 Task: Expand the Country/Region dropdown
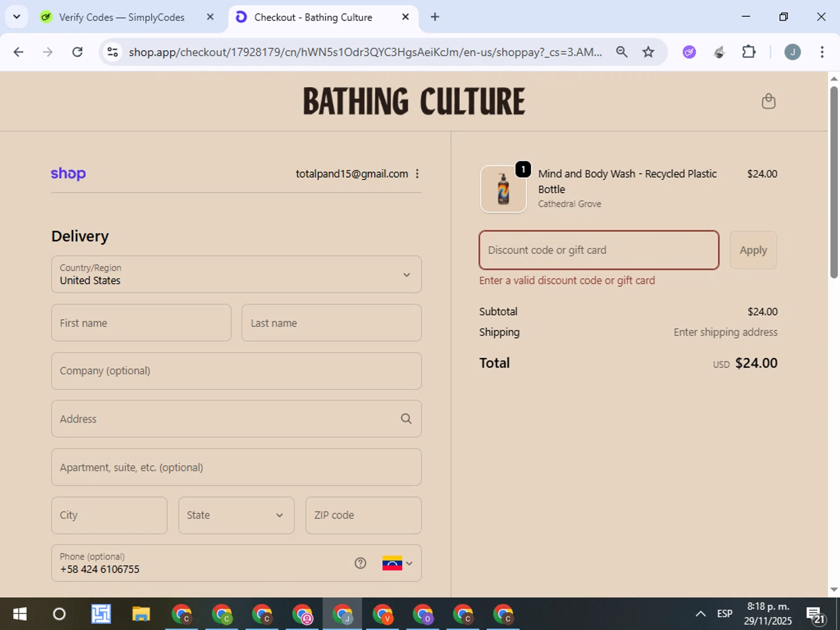(236, 274)
